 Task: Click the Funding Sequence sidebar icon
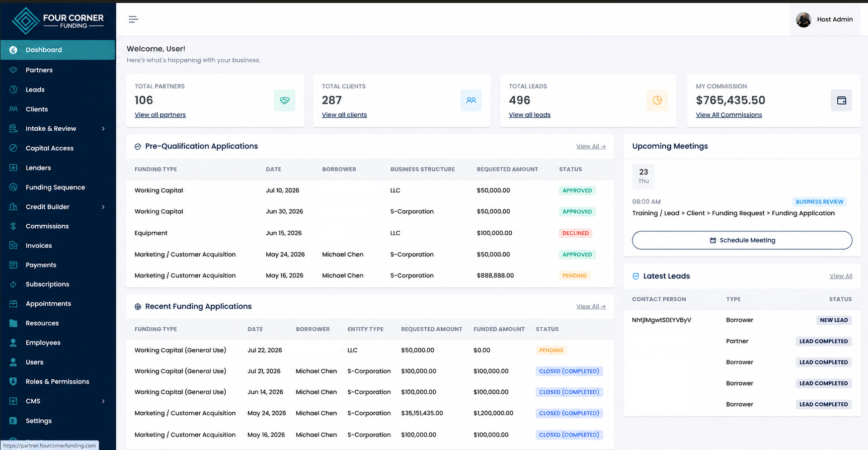(13, 187)
